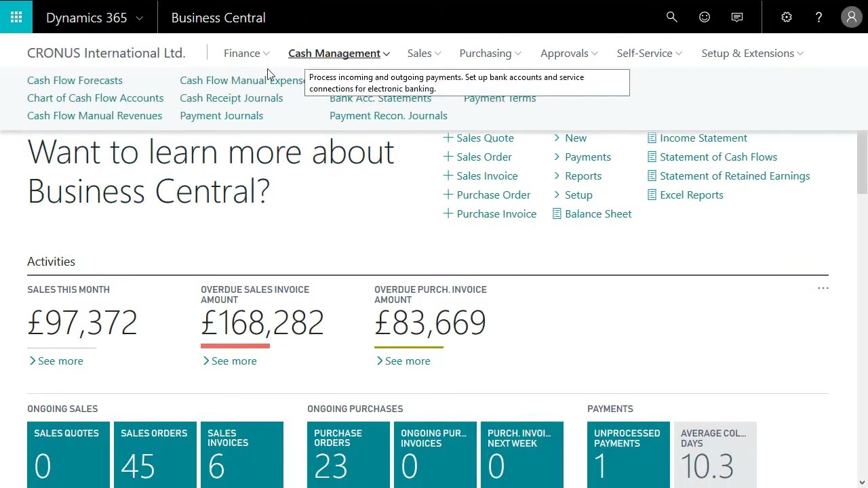Click report icon beside Income Statement

[x=652, y=138]
